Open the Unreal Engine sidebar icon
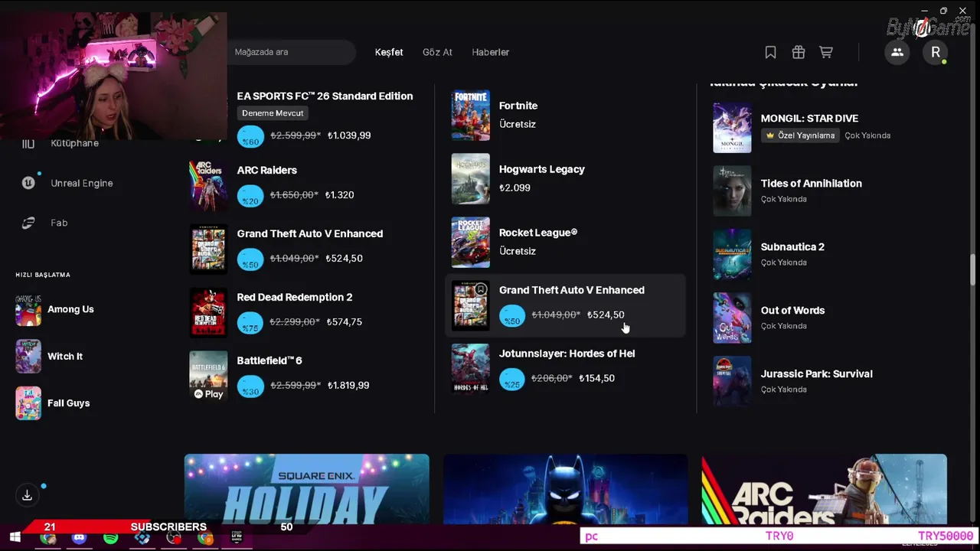Image resolution: width=980 pixels, height=551 pixels. pos(28,183)
